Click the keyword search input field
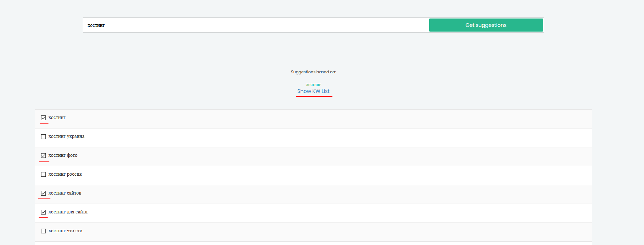 (254, 25)
